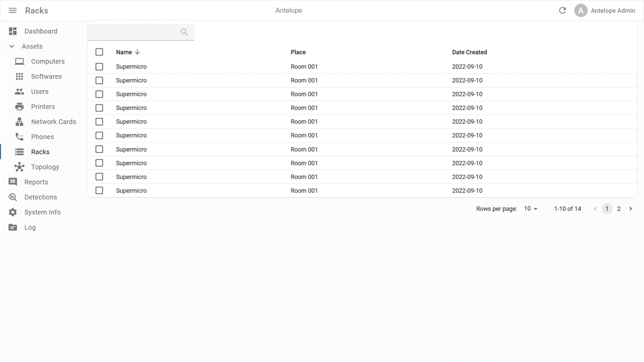Viewport: 644px width, 362px height.
Task: Click the Printers printer icon
Action: pyautogui.click(x=19, y=107)
